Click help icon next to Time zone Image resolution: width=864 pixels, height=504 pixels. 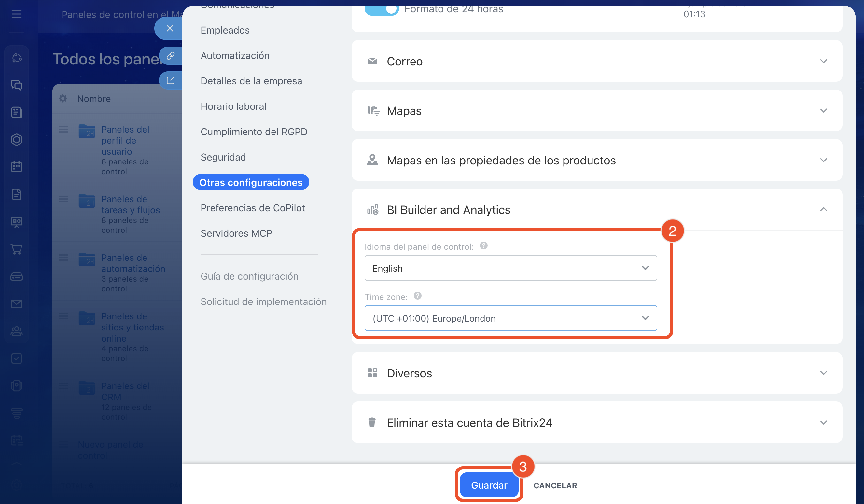click(x=417, y=296)
